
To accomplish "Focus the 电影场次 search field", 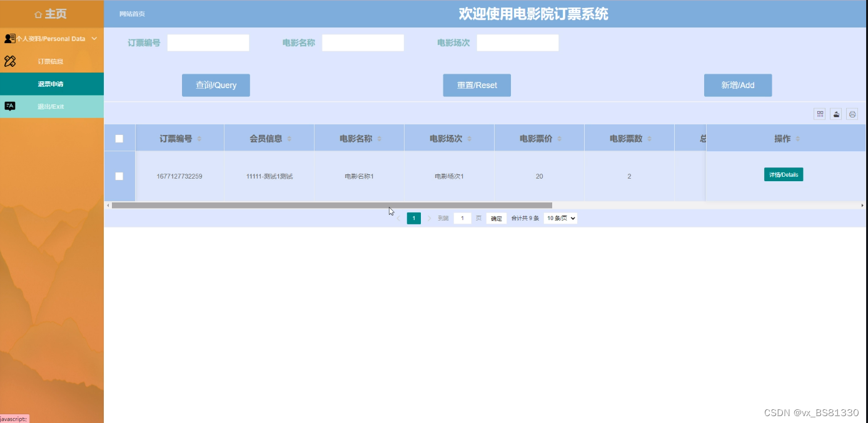I will 518,42.
